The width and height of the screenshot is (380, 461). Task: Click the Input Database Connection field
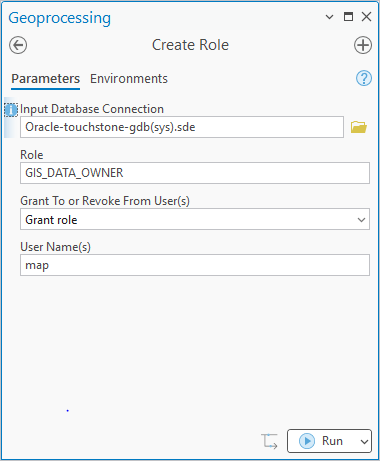pos(182,127)
